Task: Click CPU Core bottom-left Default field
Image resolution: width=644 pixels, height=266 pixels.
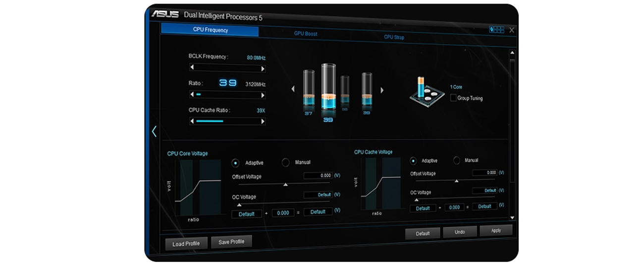Action: coord(246,214)
